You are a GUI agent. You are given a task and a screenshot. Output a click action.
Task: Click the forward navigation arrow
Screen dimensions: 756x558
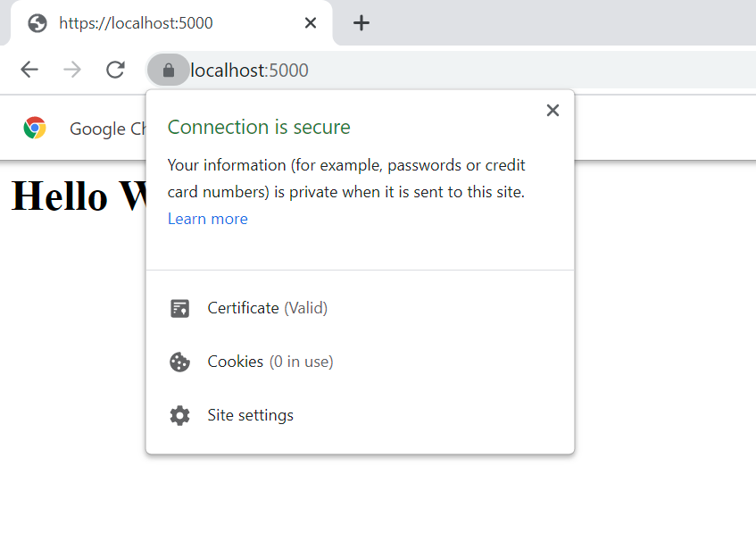click(x=72, y=70)
